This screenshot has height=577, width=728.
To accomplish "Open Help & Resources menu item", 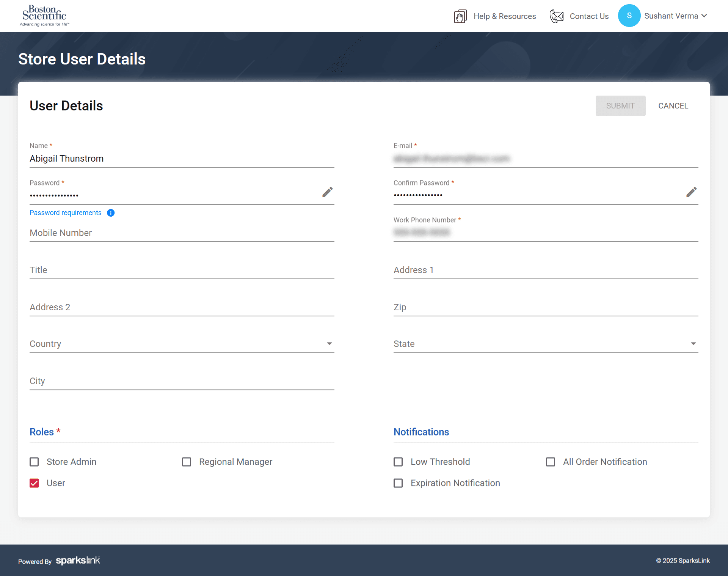I will click(x=504, y=16).
